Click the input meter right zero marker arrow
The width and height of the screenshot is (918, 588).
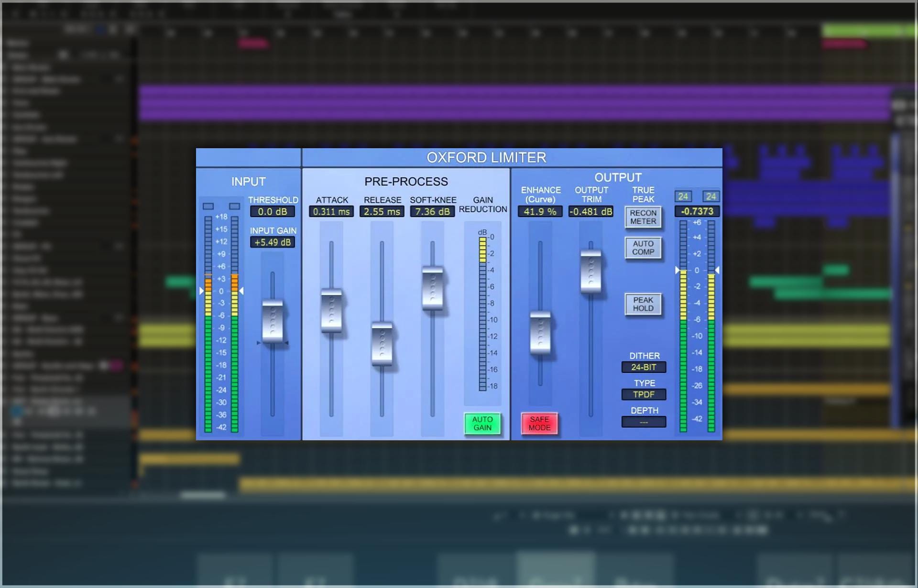[241, 291]
